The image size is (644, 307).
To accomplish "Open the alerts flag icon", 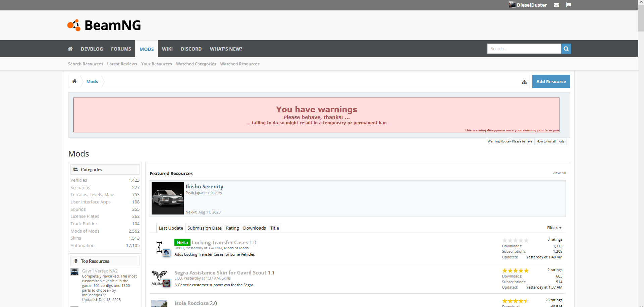I will 569,5.
